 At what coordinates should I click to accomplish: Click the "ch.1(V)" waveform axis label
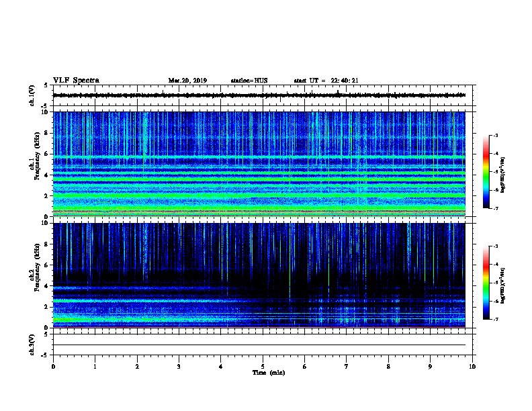click(32, 95)
